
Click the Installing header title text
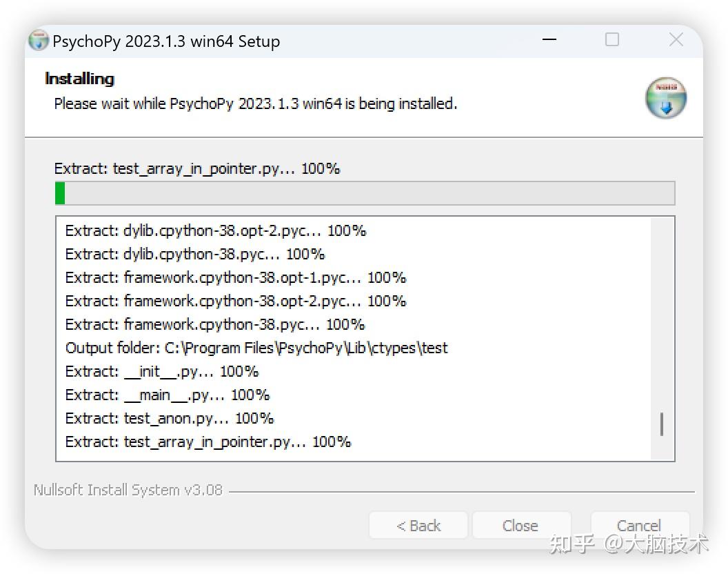[x=79, y=79]
